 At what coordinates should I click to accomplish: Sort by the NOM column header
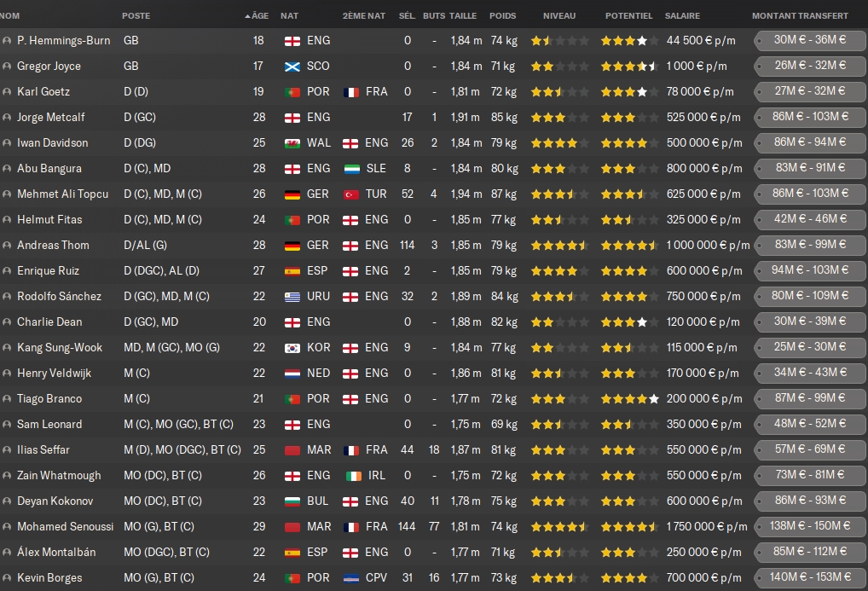[x=9, y=15]
